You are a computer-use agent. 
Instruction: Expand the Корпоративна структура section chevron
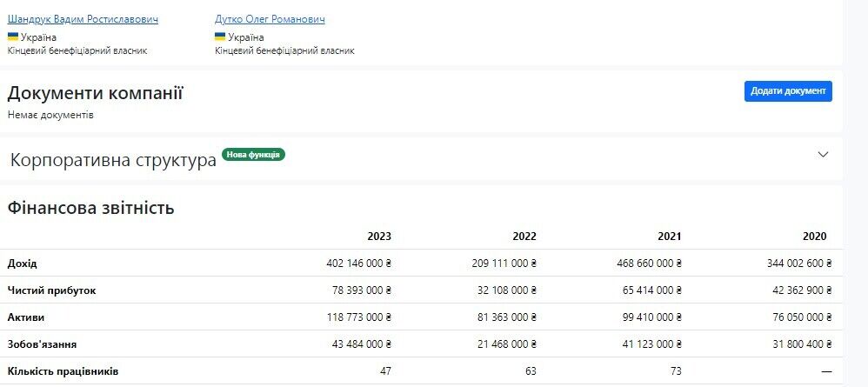click(823, 155)
